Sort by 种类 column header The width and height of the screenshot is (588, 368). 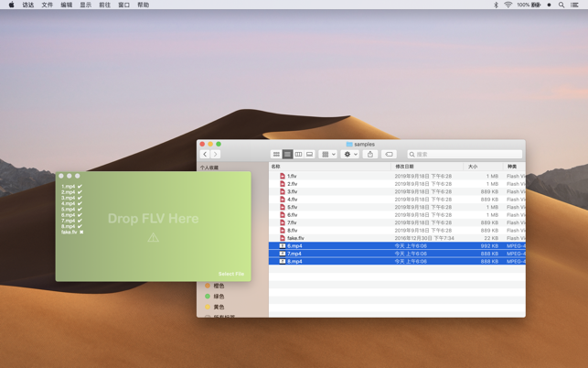[x=514, y=167]
